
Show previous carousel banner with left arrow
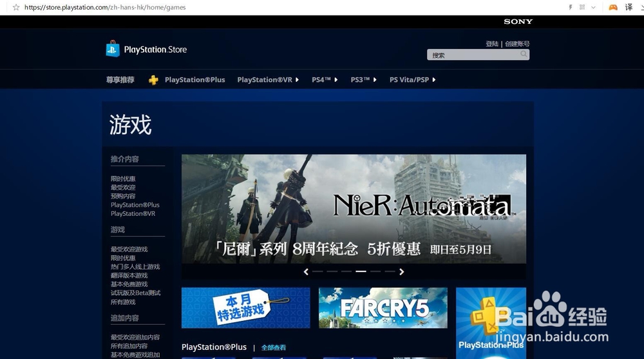click(x=306, y=272)
